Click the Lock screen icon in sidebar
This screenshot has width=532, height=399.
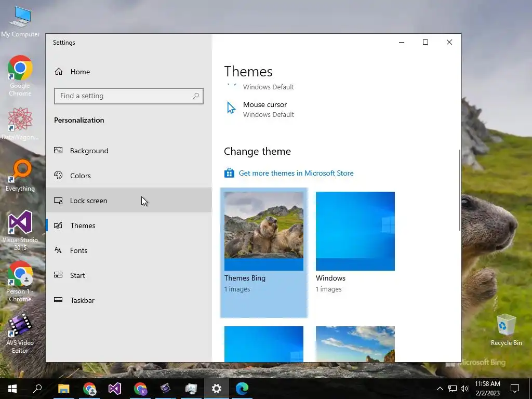(58, 201)
